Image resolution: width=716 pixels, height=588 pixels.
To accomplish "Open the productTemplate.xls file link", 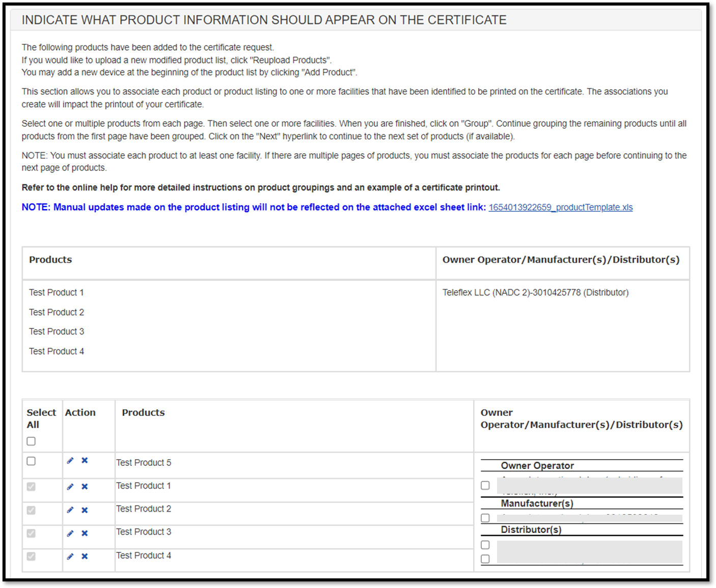I will pyautogui.click(x=560, y=208).
